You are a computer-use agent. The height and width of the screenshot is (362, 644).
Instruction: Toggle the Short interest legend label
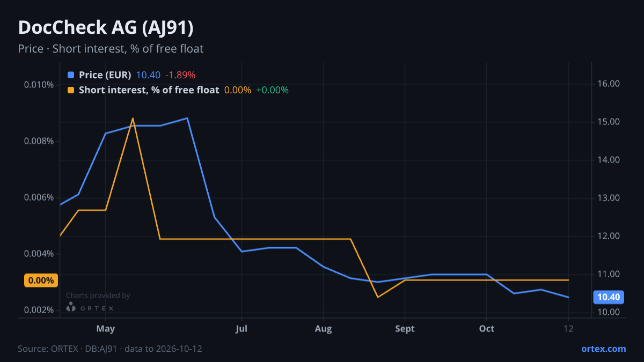149,90
